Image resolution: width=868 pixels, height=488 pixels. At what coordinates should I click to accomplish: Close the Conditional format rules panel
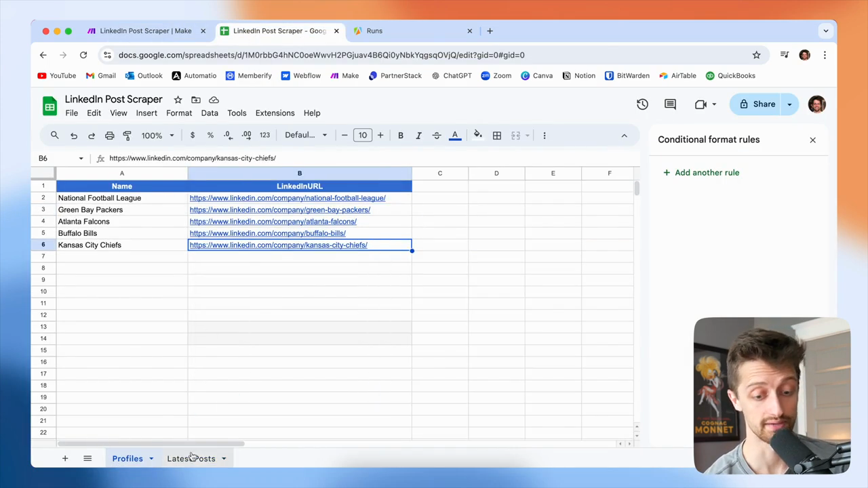point(812,140)
